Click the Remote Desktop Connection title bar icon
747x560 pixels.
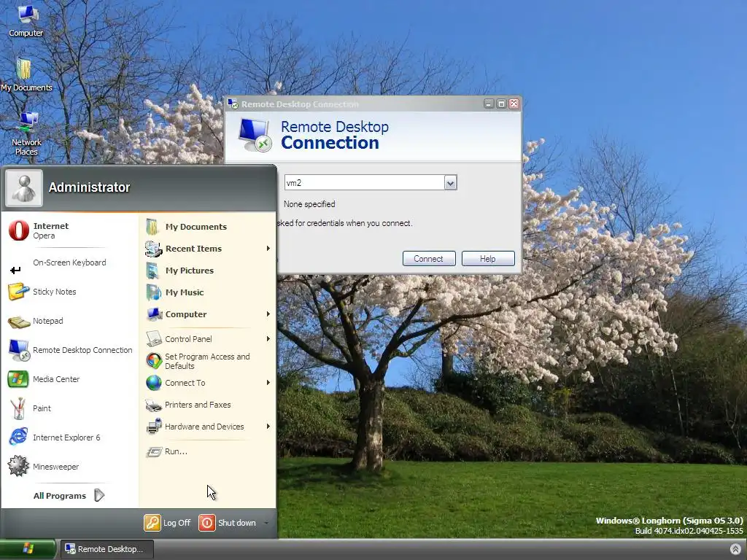coord(233,104)
